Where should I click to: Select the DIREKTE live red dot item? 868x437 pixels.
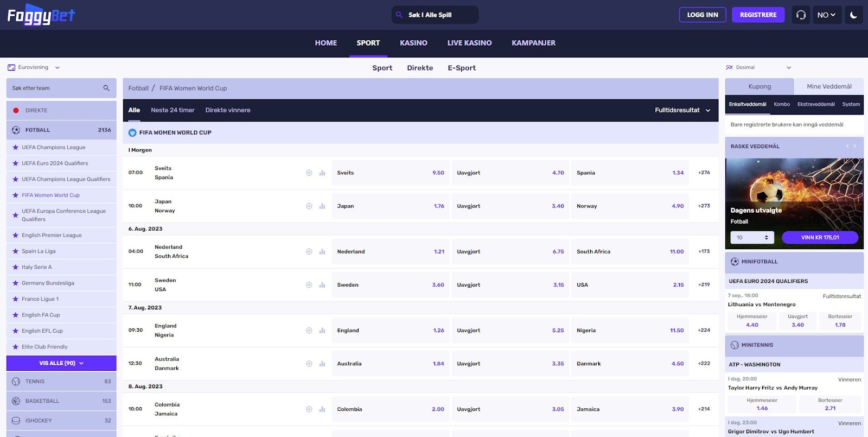[16, 110]
